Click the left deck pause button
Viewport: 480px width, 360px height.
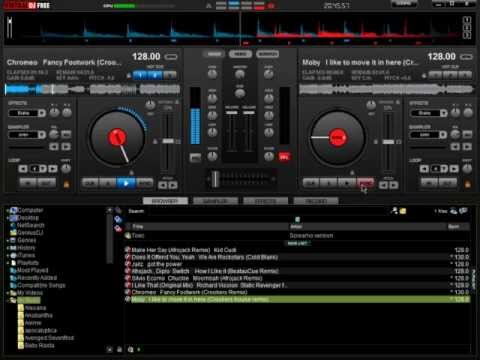[x=108, y=183]
